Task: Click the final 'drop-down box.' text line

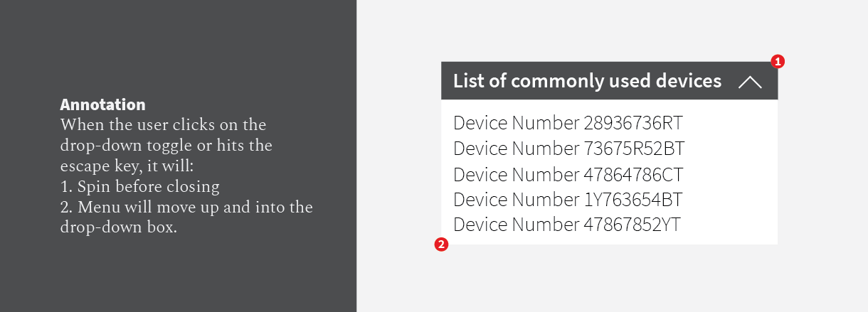Action: click(x=118, y=228)
